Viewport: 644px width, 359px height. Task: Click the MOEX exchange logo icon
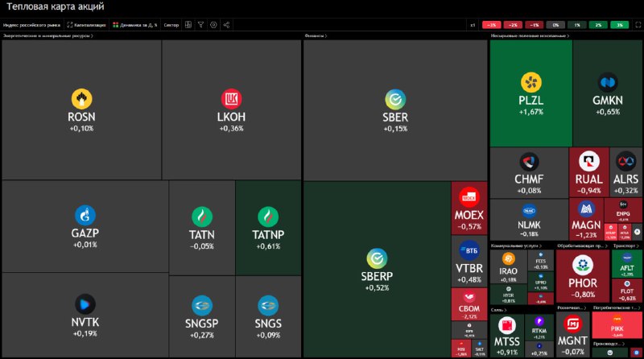469,197
